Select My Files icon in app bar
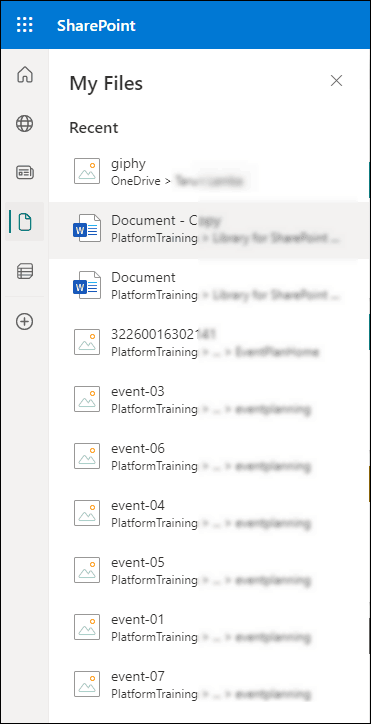The width and height of the screenshot is (371, 724). point(24,222)
